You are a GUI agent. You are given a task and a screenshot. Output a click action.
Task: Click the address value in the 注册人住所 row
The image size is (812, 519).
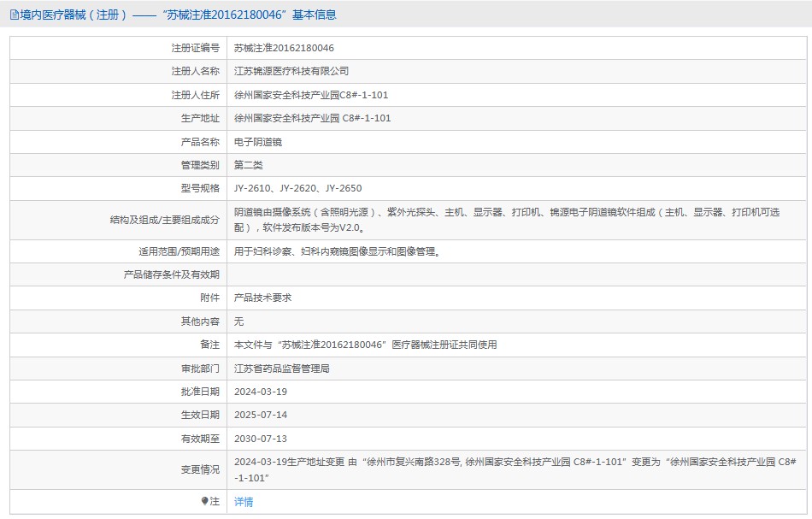coord(311,95)
